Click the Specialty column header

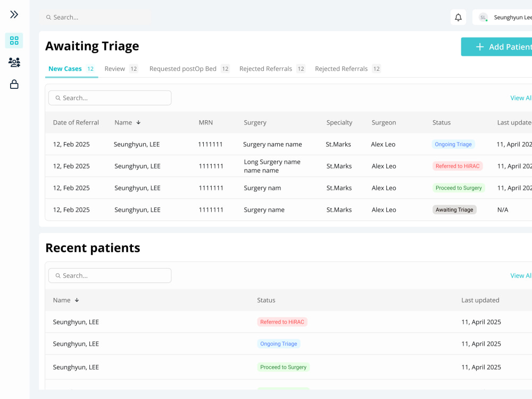pos(339,122)
